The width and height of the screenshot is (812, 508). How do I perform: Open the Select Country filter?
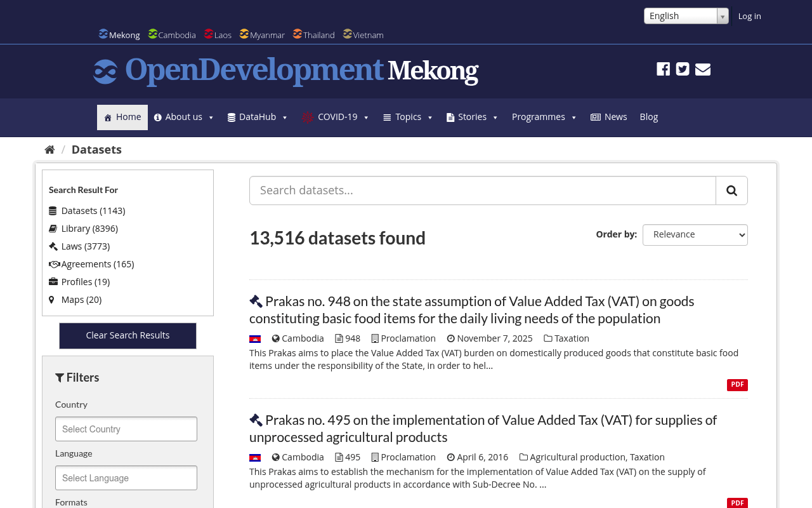pyautogui.click(x=126, y=429)
